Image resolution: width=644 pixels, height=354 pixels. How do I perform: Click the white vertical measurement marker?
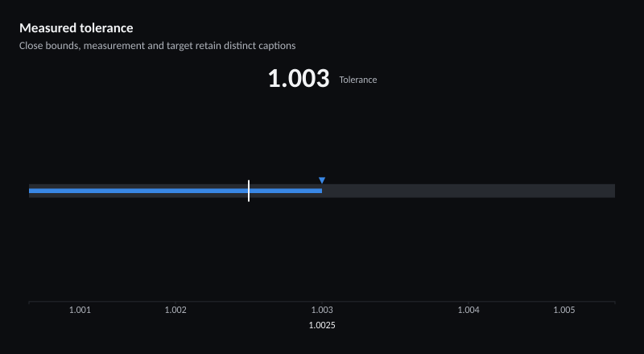pyautogui.click(x=249, y=191)
